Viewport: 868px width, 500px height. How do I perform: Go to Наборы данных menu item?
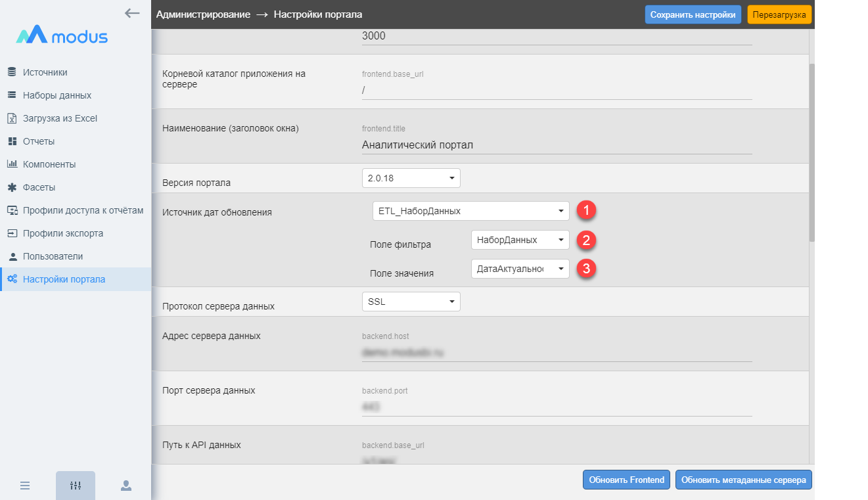click(x=57, y=95)
